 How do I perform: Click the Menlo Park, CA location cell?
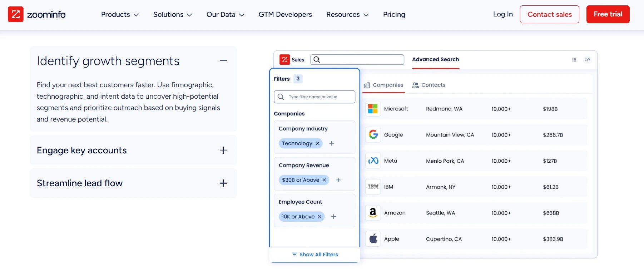(445, 161)
